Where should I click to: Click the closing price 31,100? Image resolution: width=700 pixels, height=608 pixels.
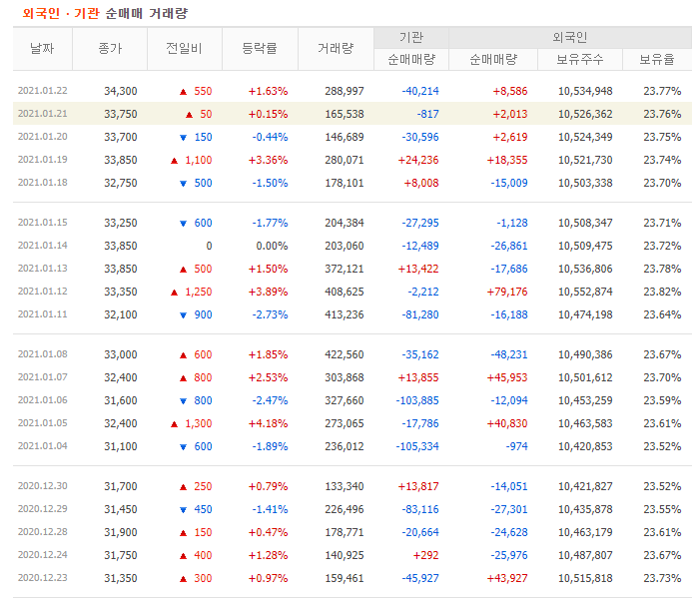tap(121, 446)
